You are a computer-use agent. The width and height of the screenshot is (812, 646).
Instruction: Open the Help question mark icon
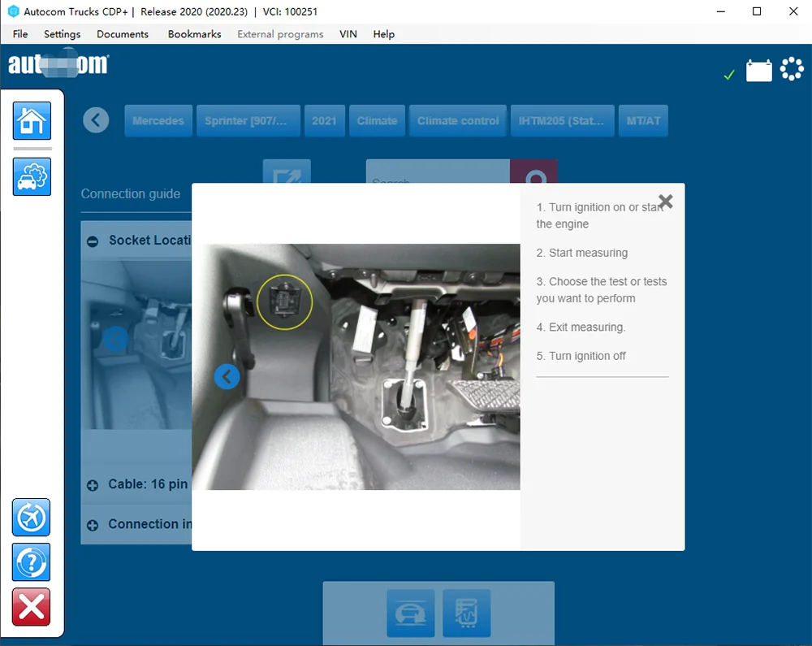click(x=32, y=562)
